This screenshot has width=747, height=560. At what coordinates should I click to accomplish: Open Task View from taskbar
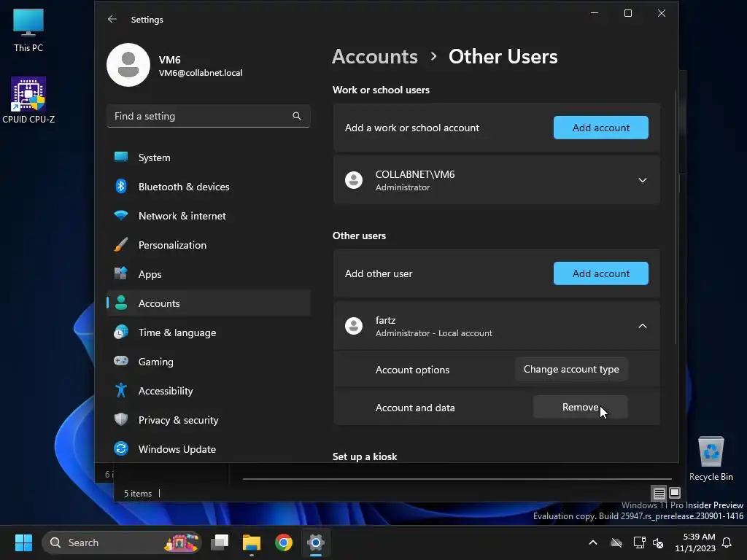click(220, 542)
